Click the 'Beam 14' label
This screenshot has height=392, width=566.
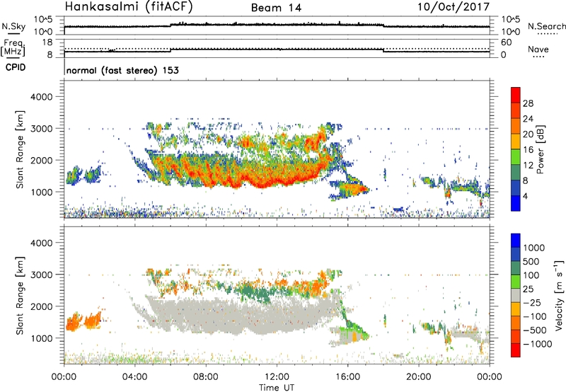point(276,8)
